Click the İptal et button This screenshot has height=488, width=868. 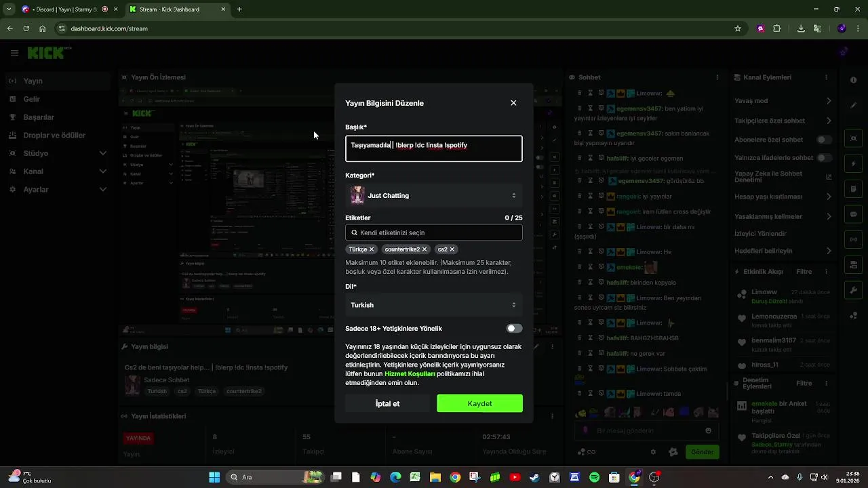coord(387,403)
